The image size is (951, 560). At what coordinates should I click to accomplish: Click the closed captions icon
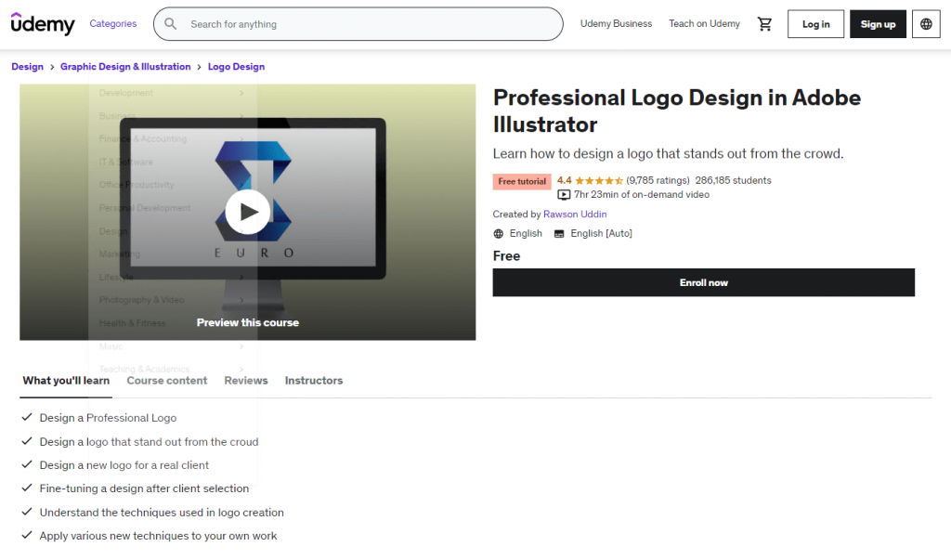pyautogui.click(x=559, y=234)
